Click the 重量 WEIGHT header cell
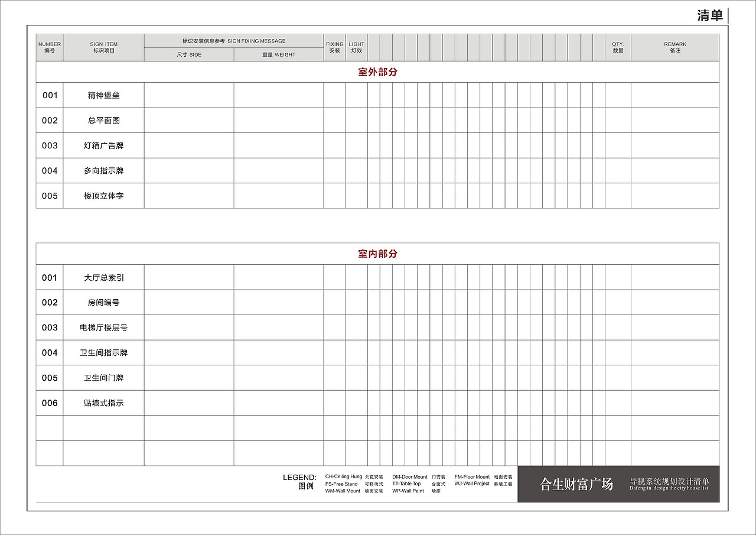This screenshot has width=756, height=535. coord(278,54)
